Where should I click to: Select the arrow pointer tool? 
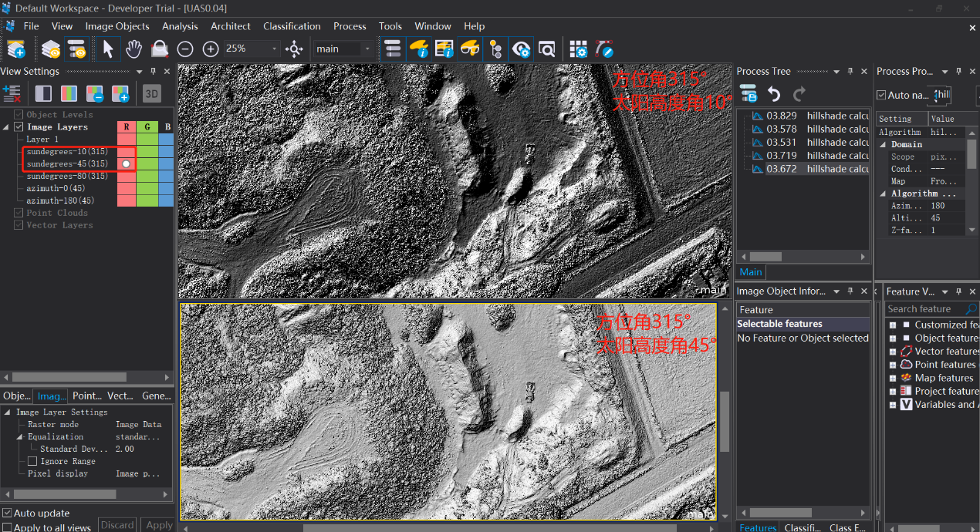point(108,49)
